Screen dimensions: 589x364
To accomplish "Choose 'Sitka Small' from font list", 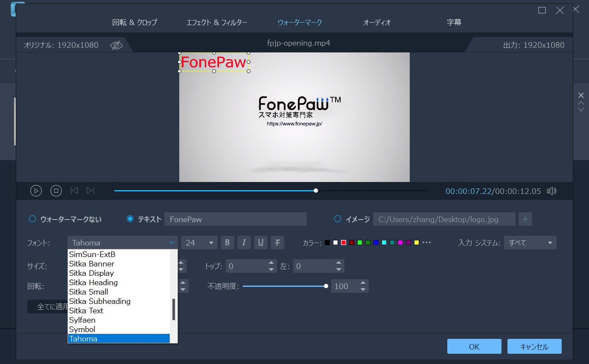I will click(119, 292).
